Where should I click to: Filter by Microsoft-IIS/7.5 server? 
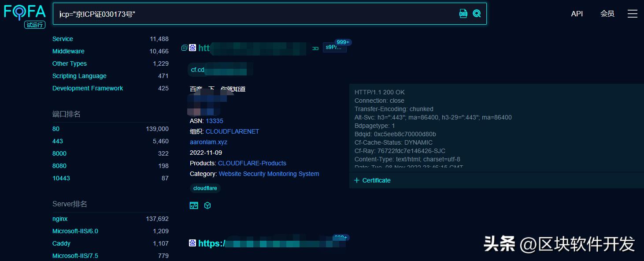(75, 256)
